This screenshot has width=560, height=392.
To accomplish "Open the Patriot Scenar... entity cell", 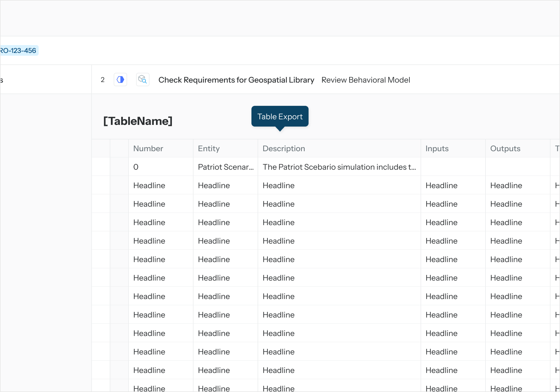I will [225, 167].
